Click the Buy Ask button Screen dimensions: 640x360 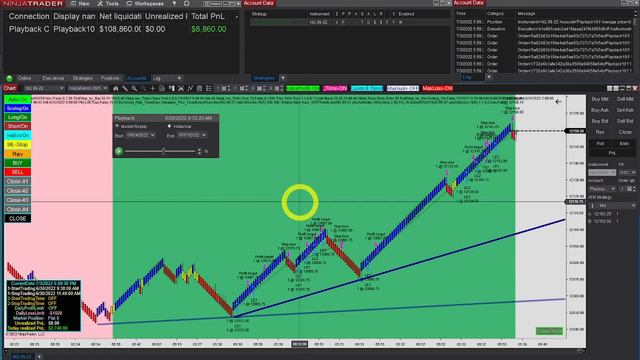click(600, 110)
